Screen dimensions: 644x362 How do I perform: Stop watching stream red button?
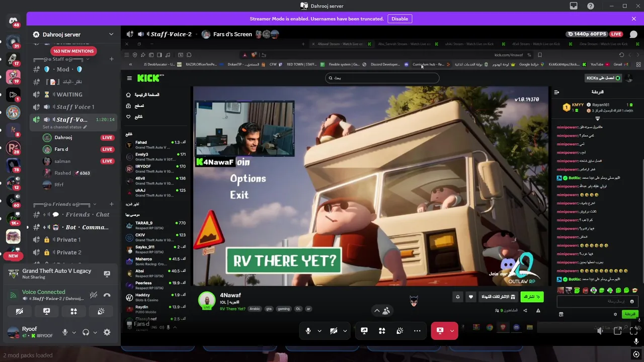(440, 331)
